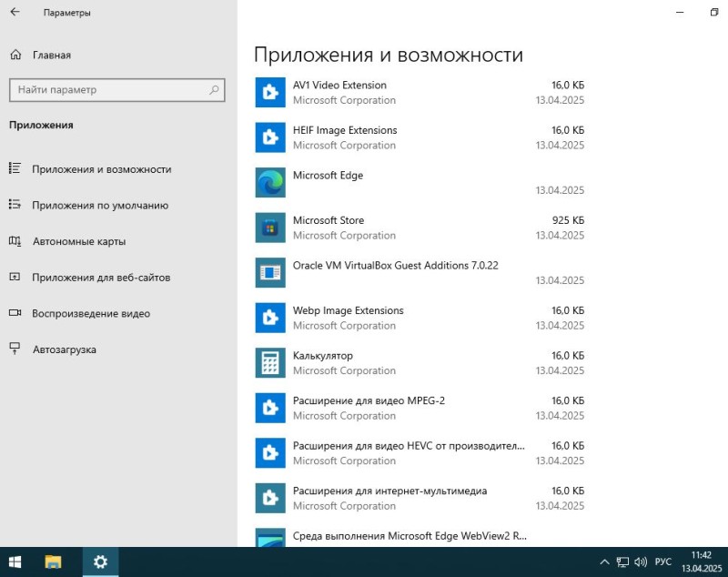Screen dimensions: 728x577
Task: Click the Автозагрузка sidebar icon
Action: click(x=15, y=349)
